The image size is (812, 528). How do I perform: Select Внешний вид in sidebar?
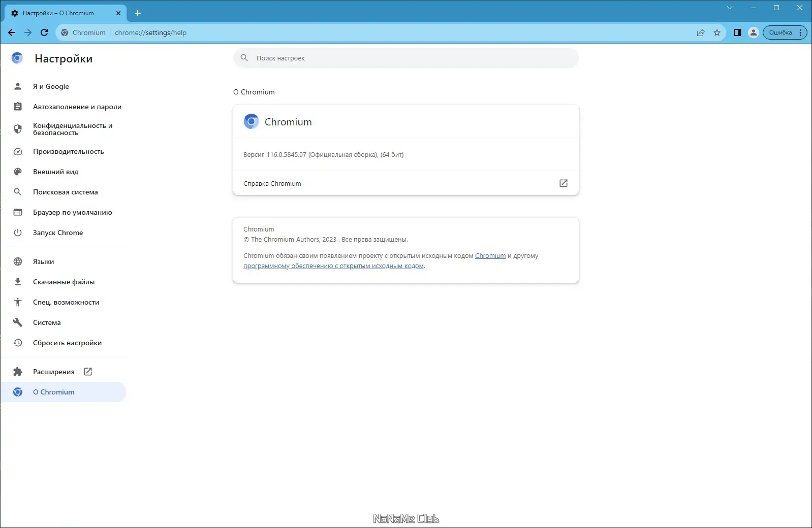coord(64,172)
